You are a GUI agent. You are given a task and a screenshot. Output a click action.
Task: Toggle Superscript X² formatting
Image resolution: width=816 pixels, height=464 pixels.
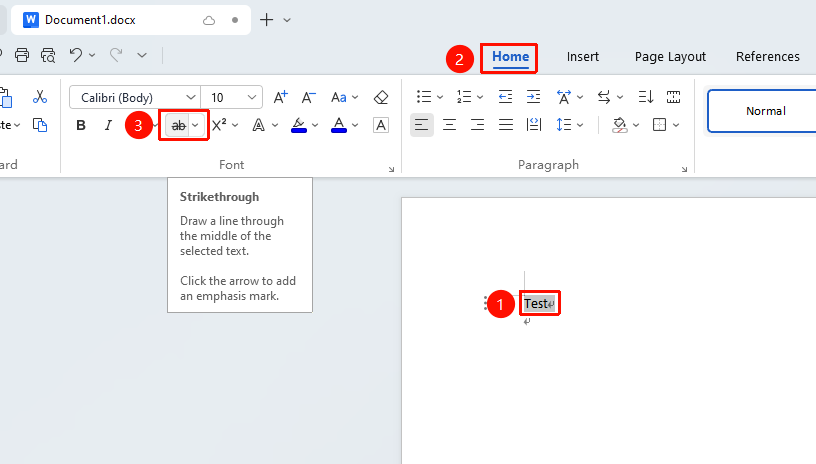click(x=219, y=125)
